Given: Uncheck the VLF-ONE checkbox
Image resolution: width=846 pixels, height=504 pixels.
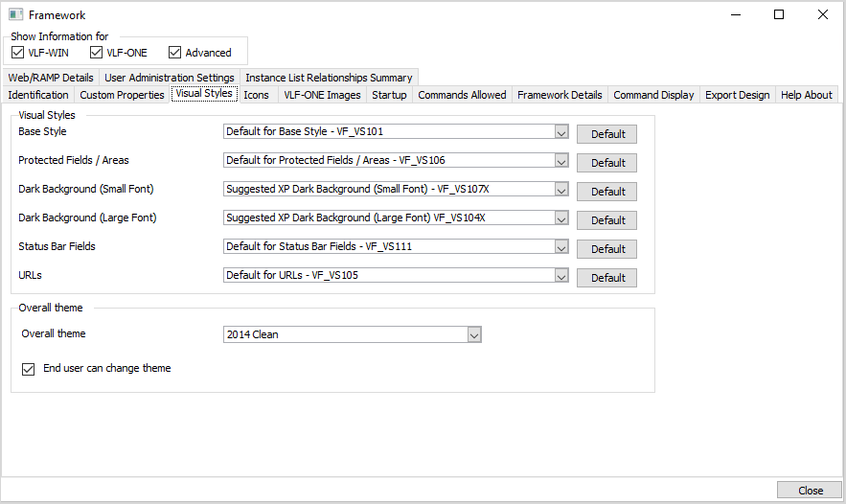Looking at the screenshot, I should 97,53.
